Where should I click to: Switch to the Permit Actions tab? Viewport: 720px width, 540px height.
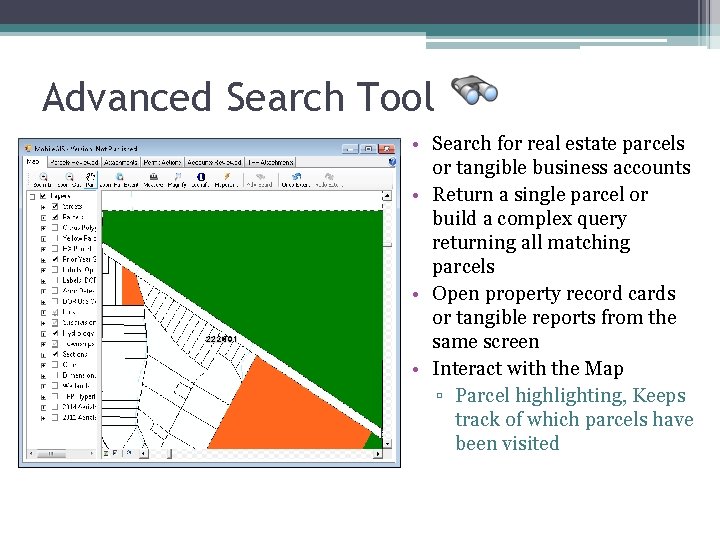point(162,162)
